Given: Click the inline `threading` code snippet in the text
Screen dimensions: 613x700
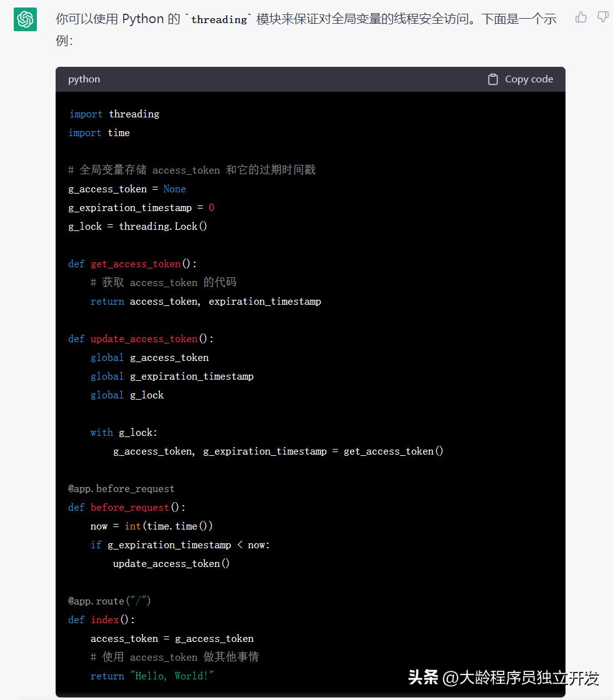Looking at the screenshot, I should tap(219, 19).
